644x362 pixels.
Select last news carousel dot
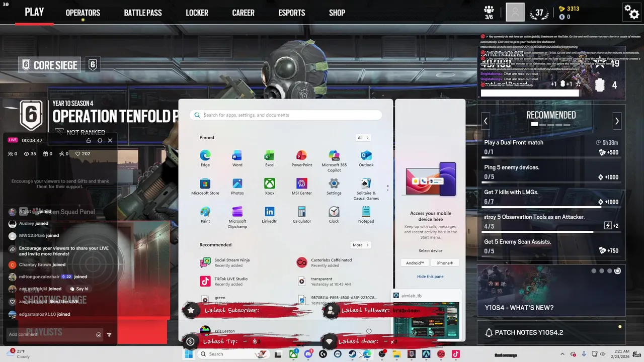coord(617,271)
